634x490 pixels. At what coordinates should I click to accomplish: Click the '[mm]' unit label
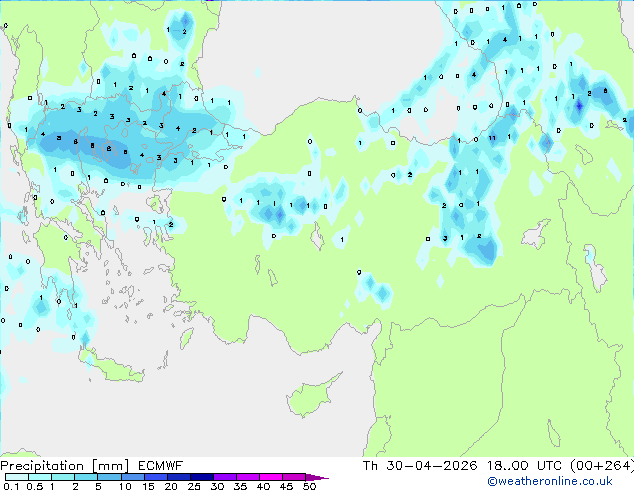(x=110, y=466)
